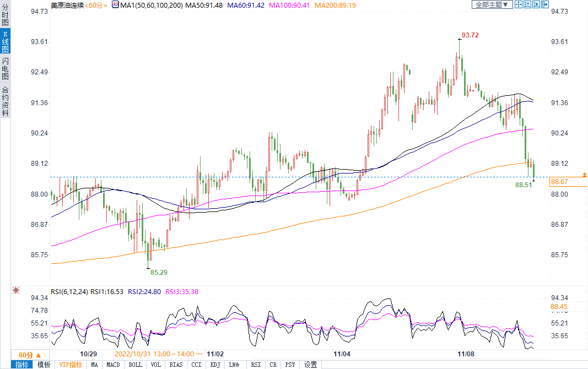Select the 模板 bottom tab
This screenshot has height=369, width=588.
click(44, 365)
